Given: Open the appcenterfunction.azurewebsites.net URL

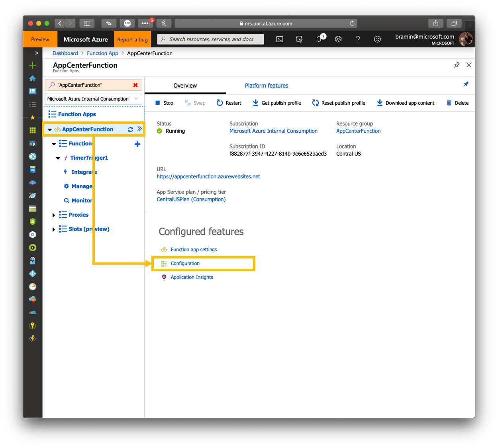Looking at the screenshot, I should coord(208,176).
